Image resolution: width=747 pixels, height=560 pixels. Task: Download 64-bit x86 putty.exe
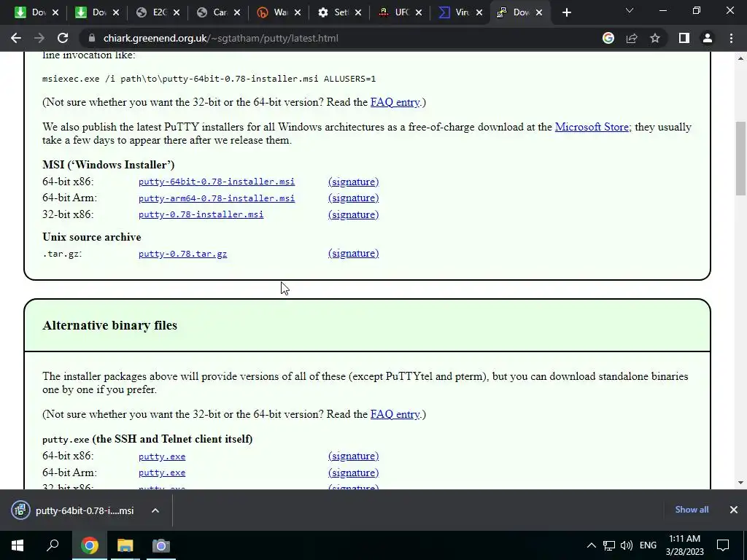point(162,456)
